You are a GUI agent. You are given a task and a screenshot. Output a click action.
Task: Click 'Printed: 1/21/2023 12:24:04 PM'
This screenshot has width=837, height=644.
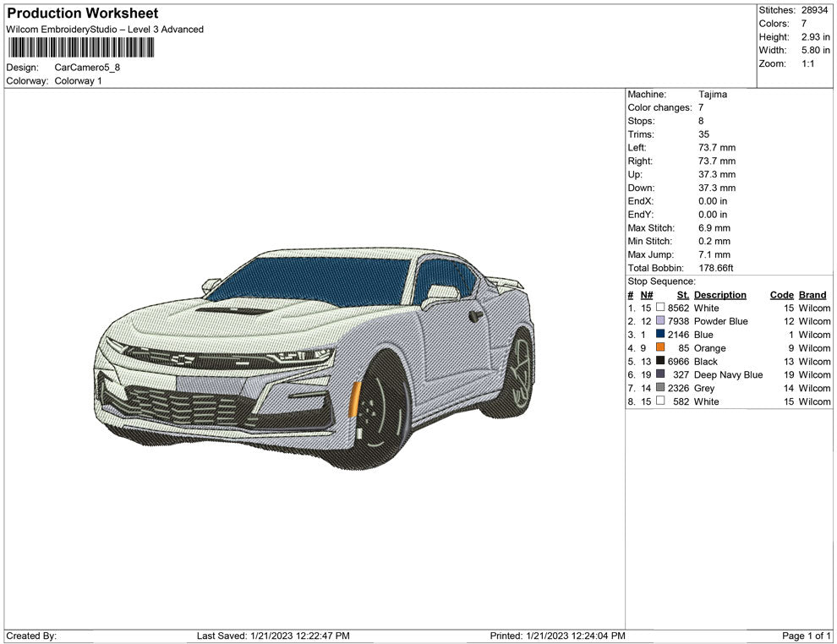[x=557, y=636]
